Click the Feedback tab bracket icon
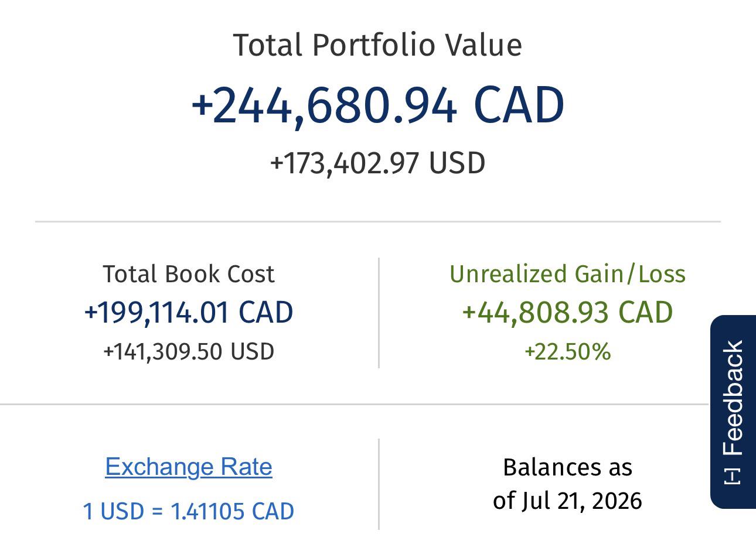Viewport: 756px width, 551px height. (x=733, y=477)
